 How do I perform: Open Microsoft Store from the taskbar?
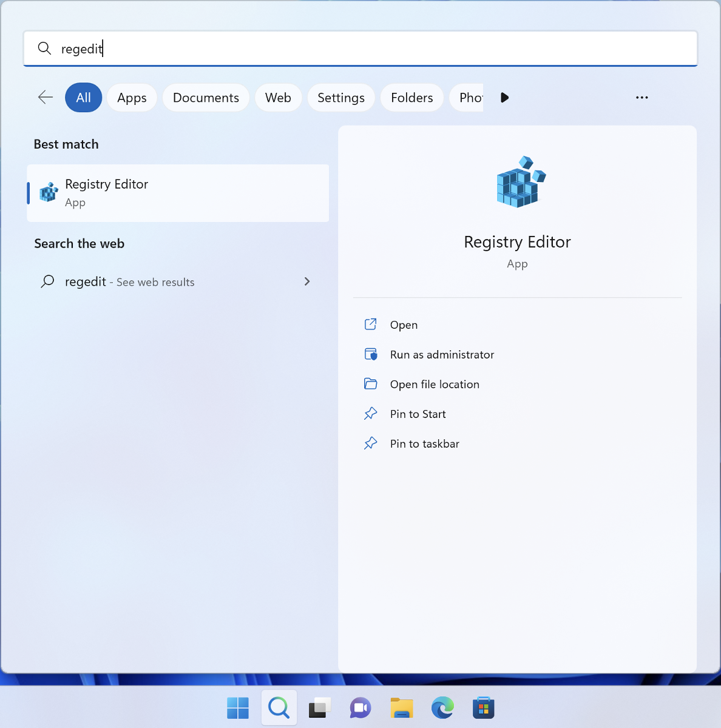click(x=484, y=707)
